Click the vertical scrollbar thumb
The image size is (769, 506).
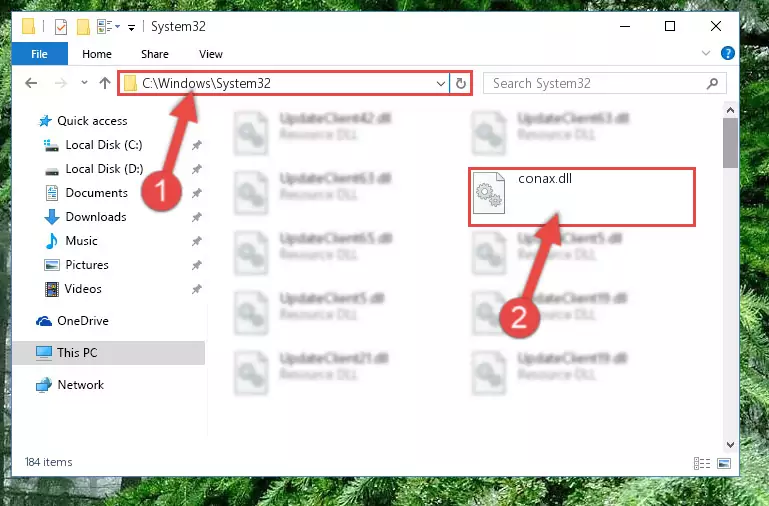pyautogui.click(x=730, y=143)
